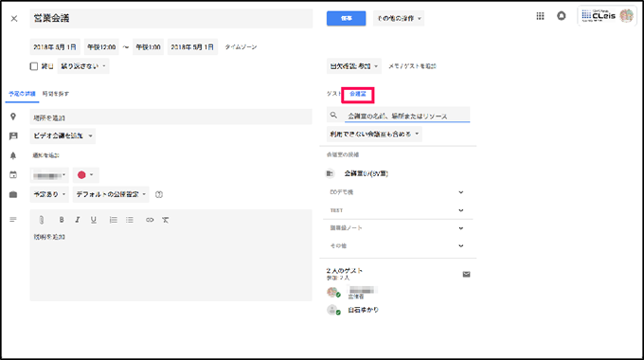Viewport: 644px width, 360px height.
Task: Insert a link in the description
Action: pyautogui.click(x=150, y=220)
